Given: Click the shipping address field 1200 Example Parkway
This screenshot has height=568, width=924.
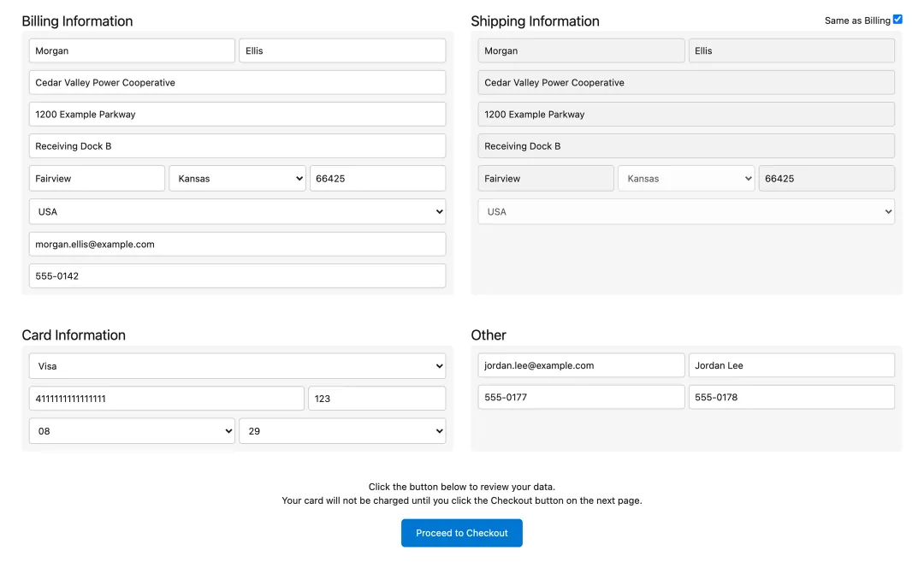Looking at the screenshot, I should [x=686, y=115].
